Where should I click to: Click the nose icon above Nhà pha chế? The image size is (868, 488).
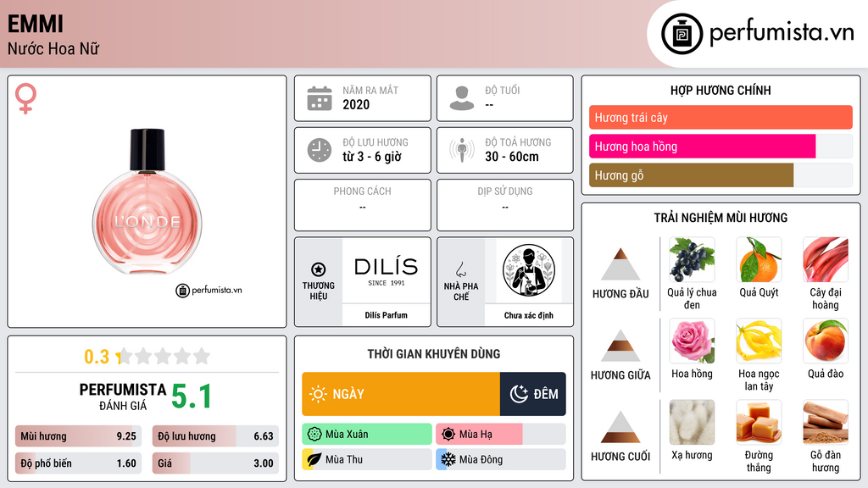[460, 269]
